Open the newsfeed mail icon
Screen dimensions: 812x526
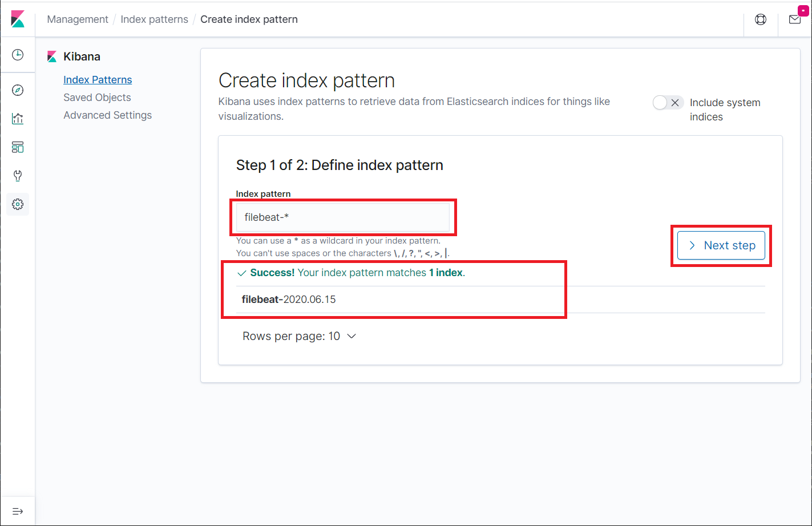point(795,19)
